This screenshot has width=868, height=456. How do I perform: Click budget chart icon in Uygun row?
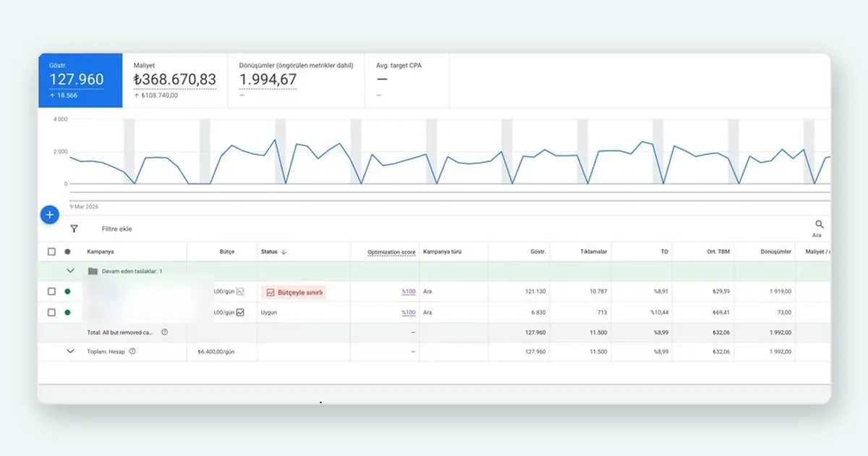click(x=240, y=313)
